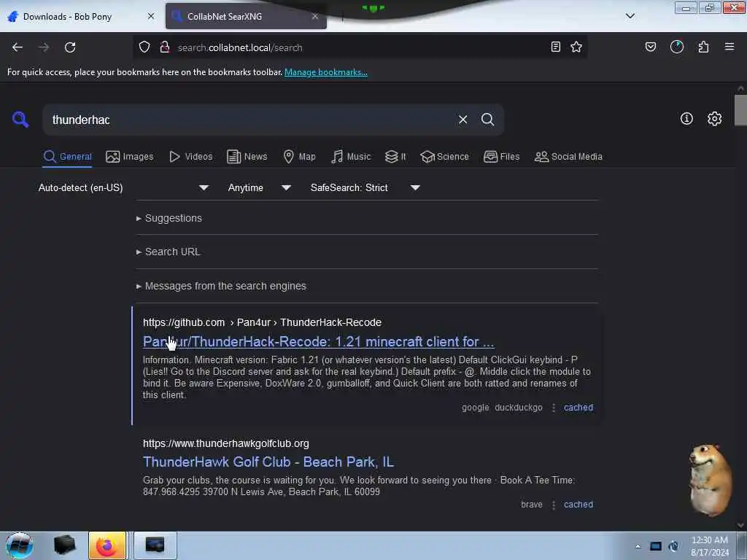Open SearXNG preferences gear icon
Image resolution: width=747 pixels, height=560 pixels.
[x=715, y=119]
